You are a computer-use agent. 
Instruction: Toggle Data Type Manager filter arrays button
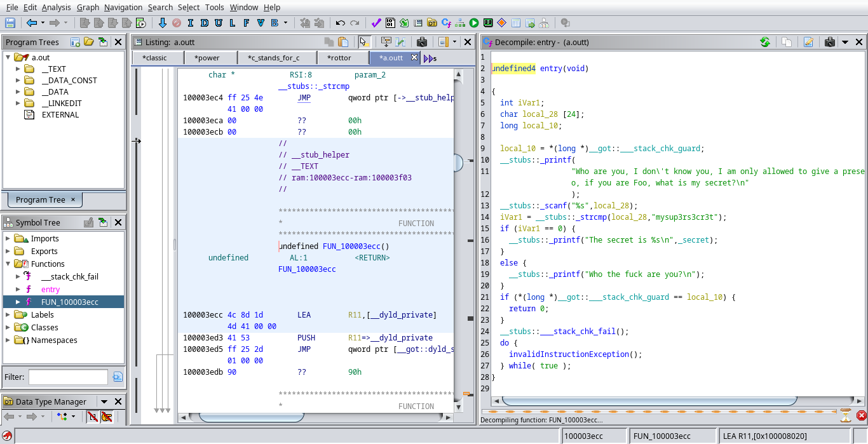click(x=92, y=417)
